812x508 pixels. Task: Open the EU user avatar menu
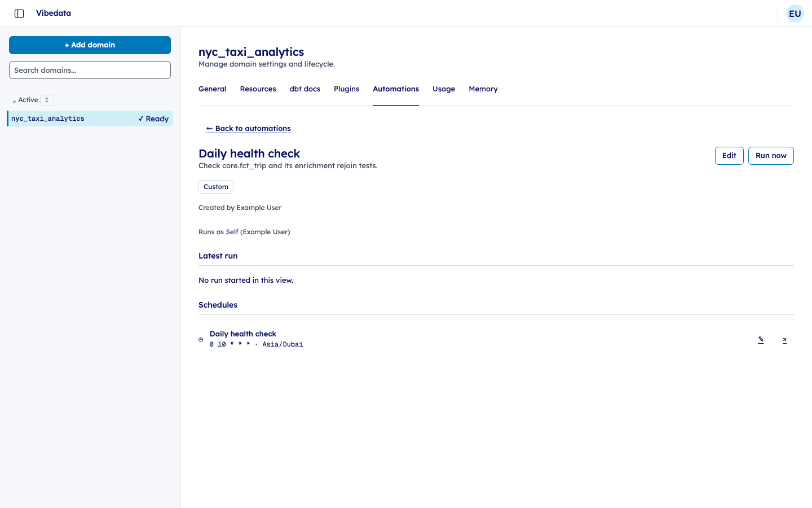(795, 14)
